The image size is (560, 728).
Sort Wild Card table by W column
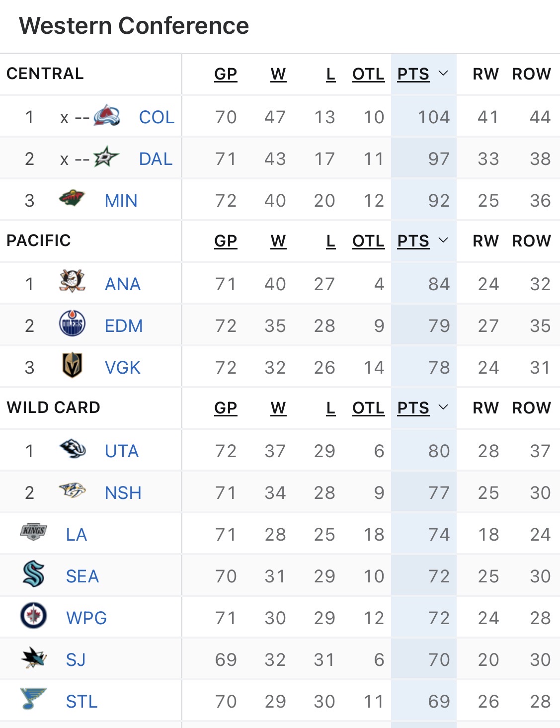point(278,408)
